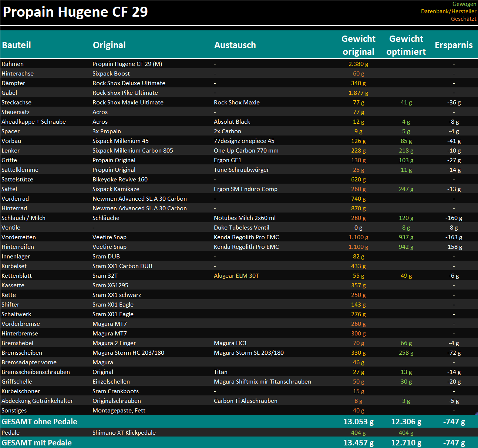This screenshot has height=448, width=478.
Task: Select the Duke Tubeless Ventil cell
Action: tap(241, 228)
